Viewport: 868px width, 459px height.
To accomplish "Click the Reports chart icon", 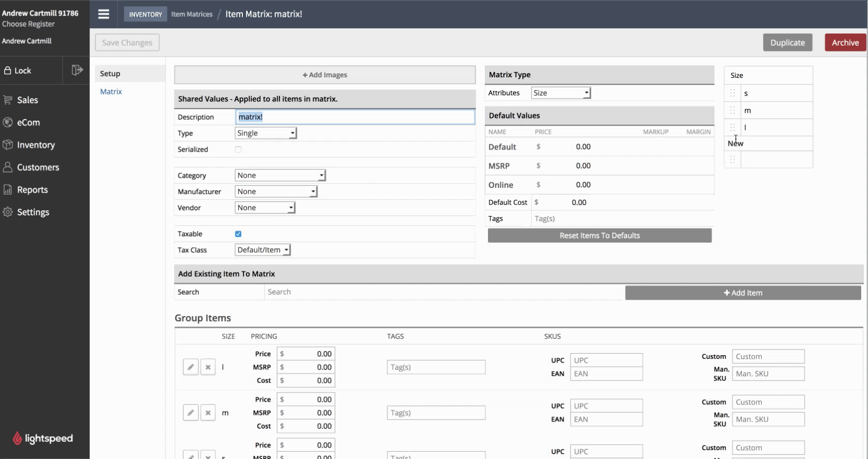I will coord(8,190).
